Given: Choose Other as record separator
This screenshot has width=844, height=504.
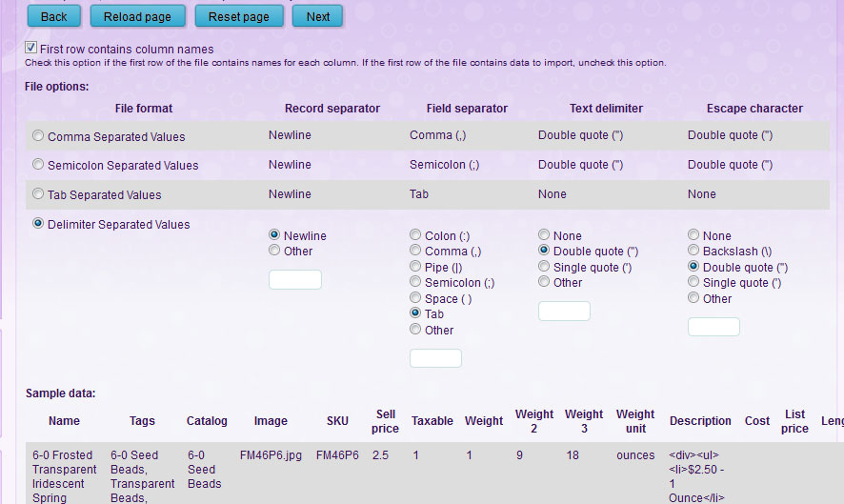Looking at the screenshot, I should click(274, 252).
